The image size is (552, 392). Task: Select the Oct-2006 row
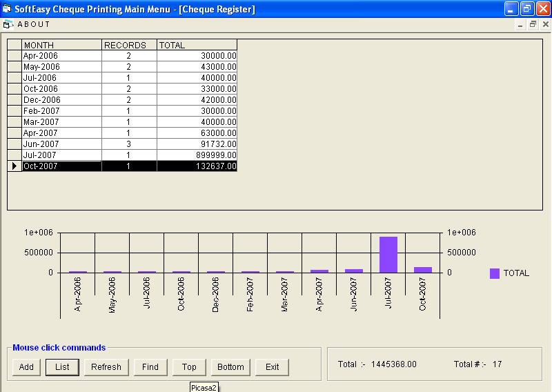[x=122, y=89]
